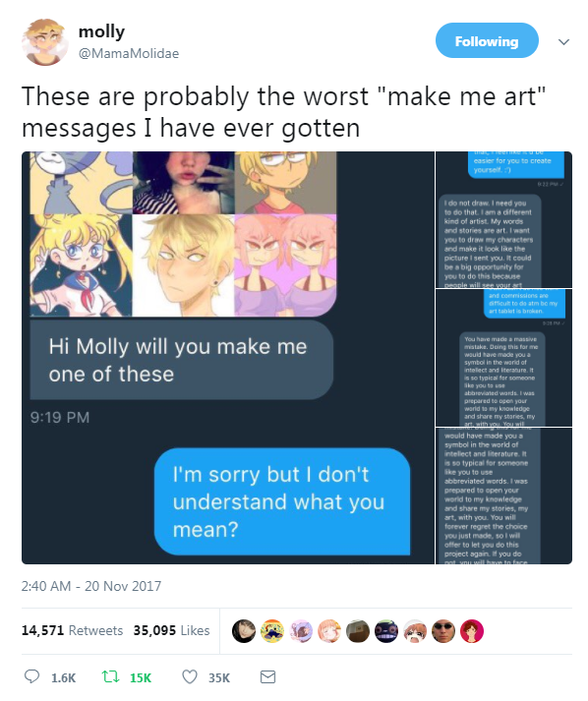The image size is (588, 701).
Task: Open the tweet timestamp 20 Nov 2017
Action: 91,586
